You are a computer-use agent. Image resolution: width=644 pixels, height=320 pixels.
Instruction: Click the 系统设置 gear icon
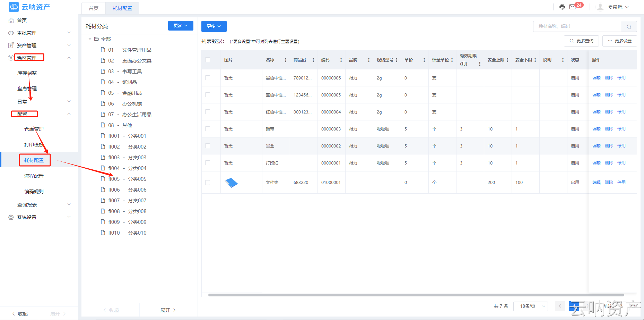tap(11, 217)
